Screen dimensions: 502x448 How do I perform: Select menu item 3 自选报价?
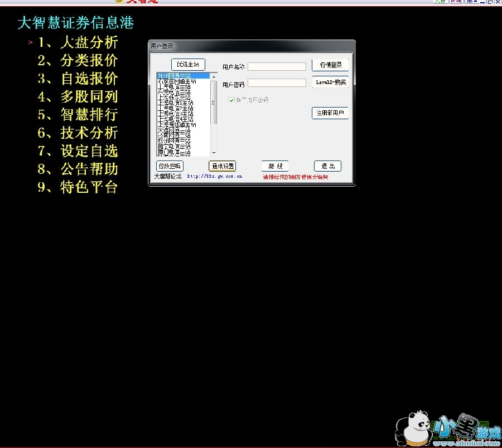(x=78, y=79)
